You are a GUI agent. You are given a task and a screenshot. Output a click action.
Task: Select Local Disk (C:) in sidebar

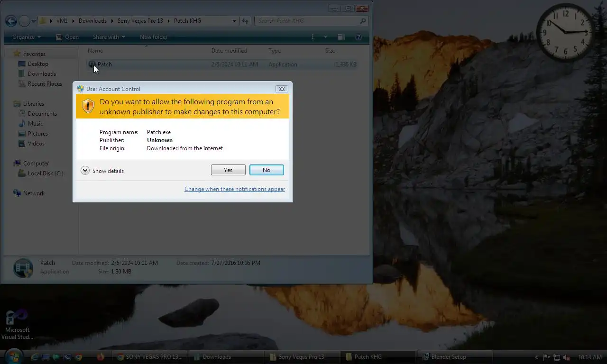[45, 173]
